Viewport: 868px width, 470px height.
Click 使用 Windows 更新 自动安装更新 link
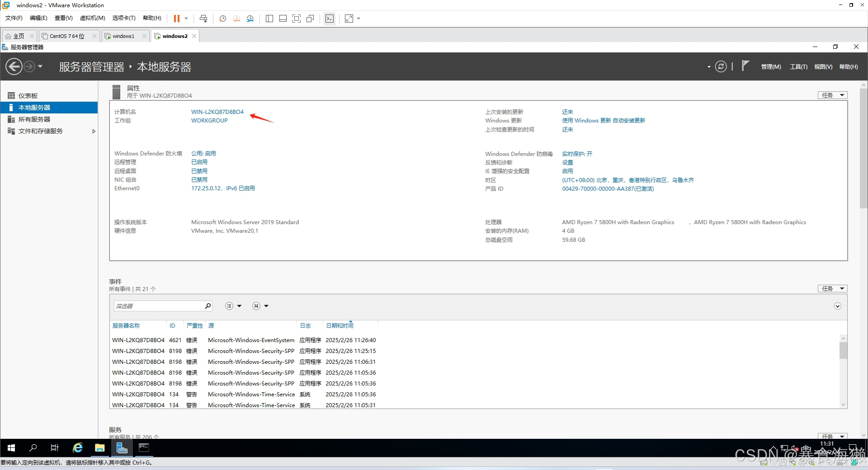[x=604, y=121]
